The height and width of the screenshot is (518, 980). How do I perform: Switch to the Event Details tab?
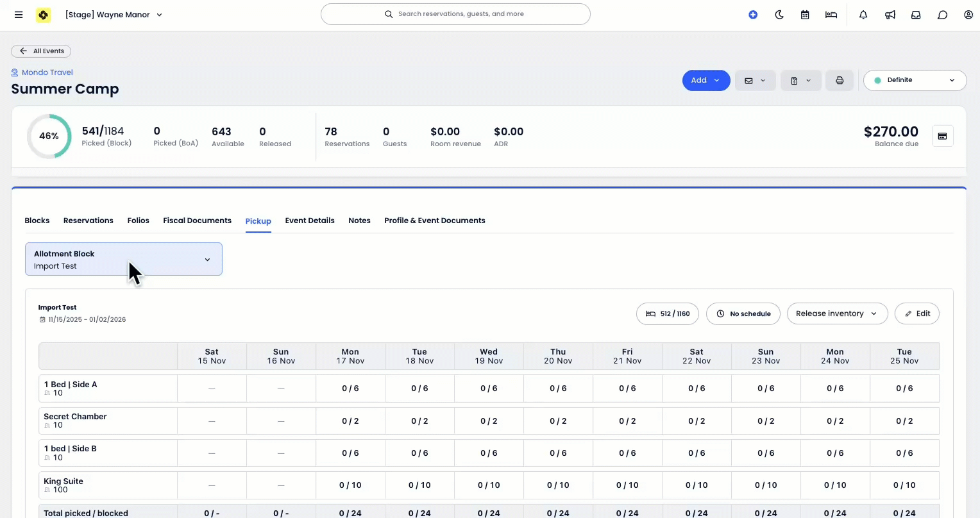click(x=310, y=221)
